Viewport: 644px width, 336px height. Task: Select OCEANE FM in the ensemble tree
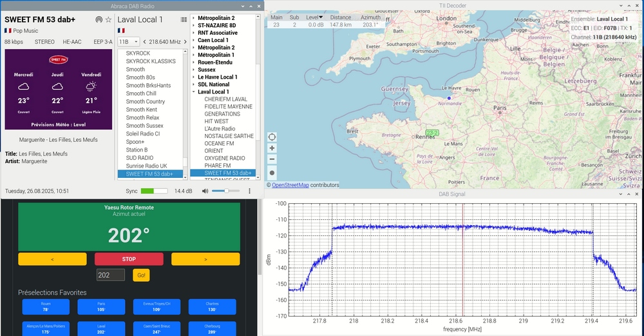coord(219,144)
